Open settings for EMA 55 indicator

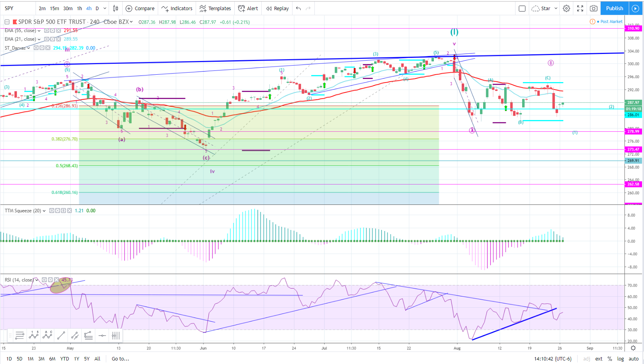(52, 30)
